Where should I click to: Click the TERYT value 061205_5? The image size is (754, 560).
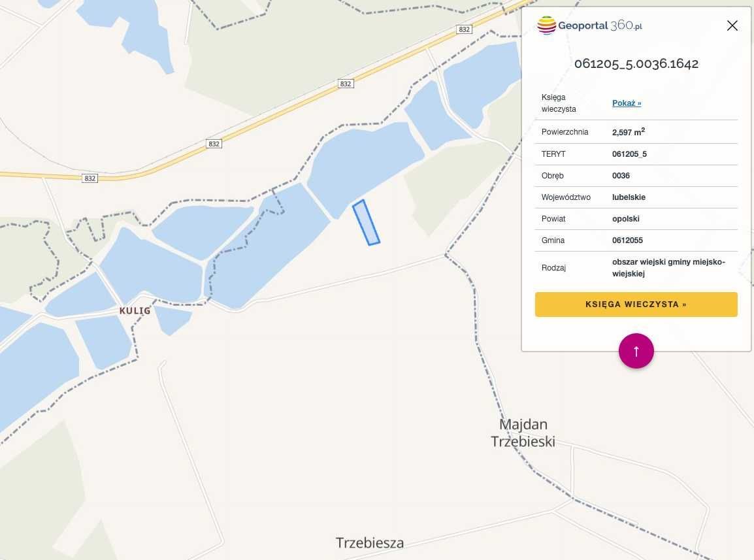point(629,154)
